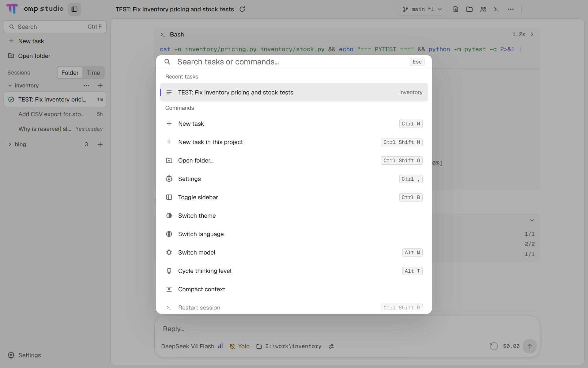The image size is (588, 368).
Task: Click the context usage circle icon near $0.00
Action: [x=494, y=346]
